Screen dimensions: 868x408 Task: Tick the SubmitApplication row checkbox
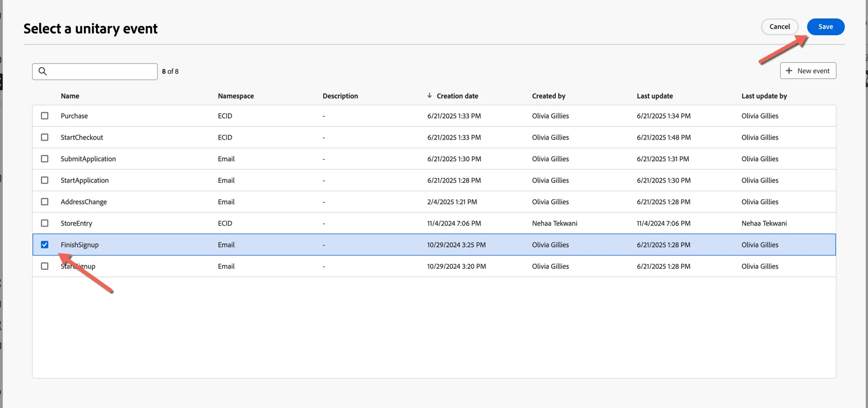pos(45,159)
